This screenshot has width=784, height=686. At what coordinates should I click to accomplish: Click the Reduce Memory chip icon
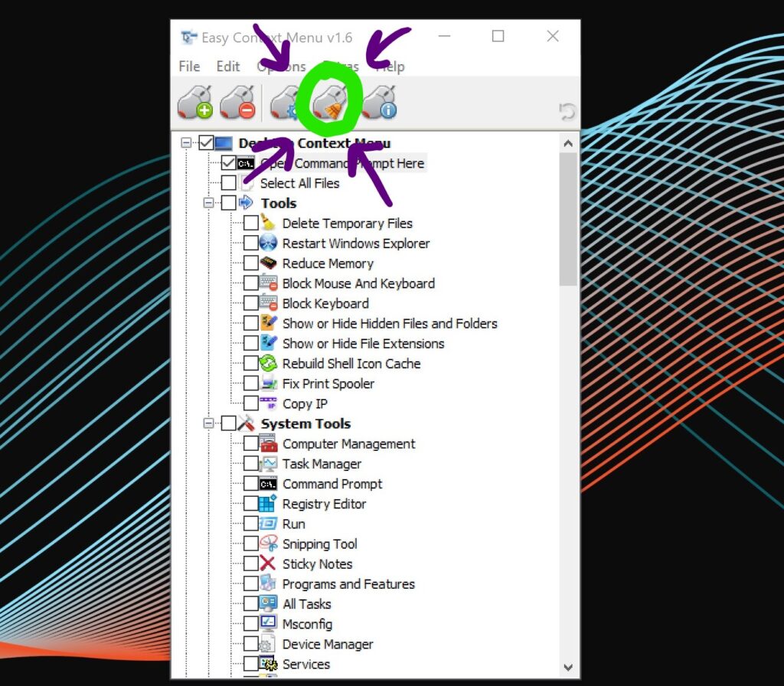[x=268, y=263]
